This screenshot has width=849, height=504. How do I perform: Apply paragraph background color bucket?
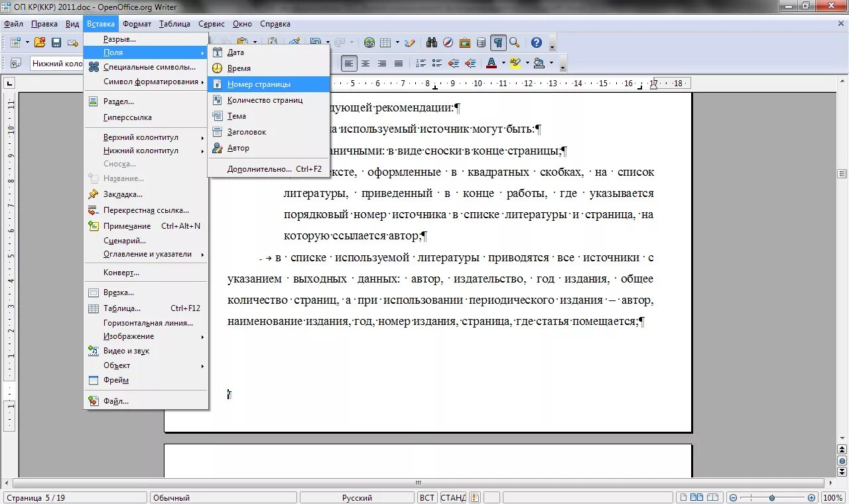tap(539, 64)
